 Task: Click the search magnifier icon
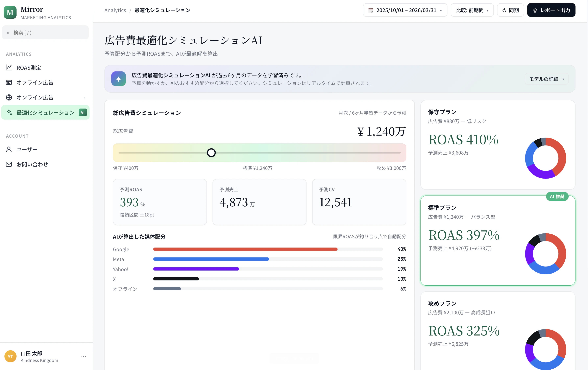(8, 33)
